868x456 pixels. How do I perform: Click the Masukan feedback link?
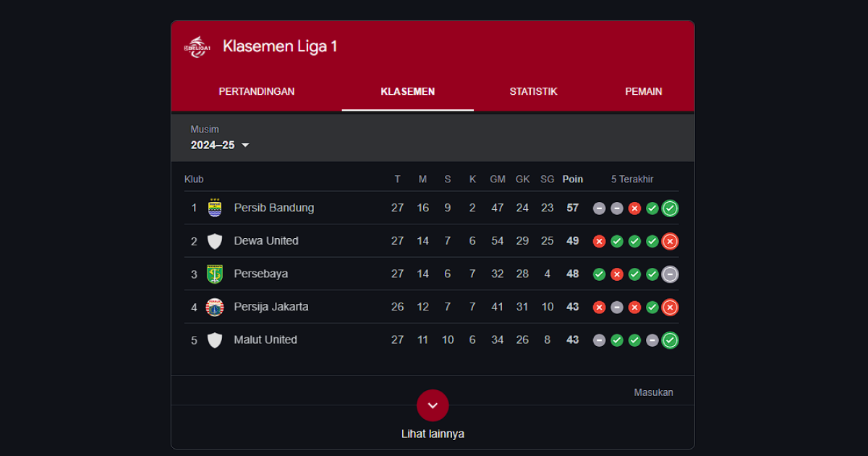[x=653, y=392]
